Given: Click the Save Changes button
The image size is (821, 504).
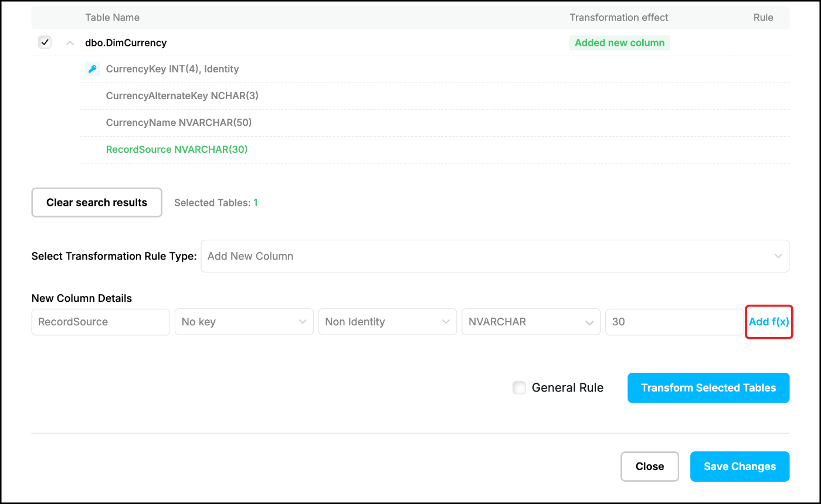Looking at the screenshot, I should pyautogui.click(x=740, y=466).
